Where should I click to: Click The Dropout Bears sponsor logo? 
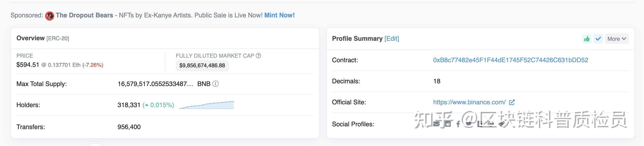tap(49, 16)
